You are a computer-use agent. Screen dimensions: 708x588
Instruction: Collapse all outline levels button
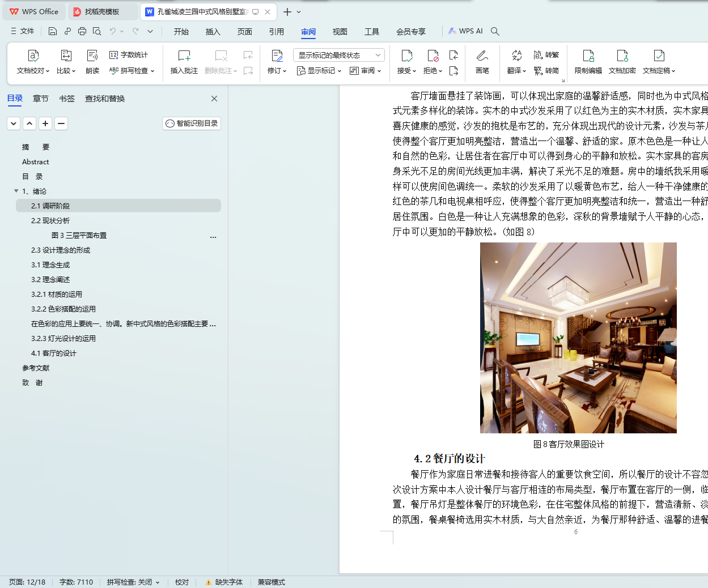pos(14,123)
